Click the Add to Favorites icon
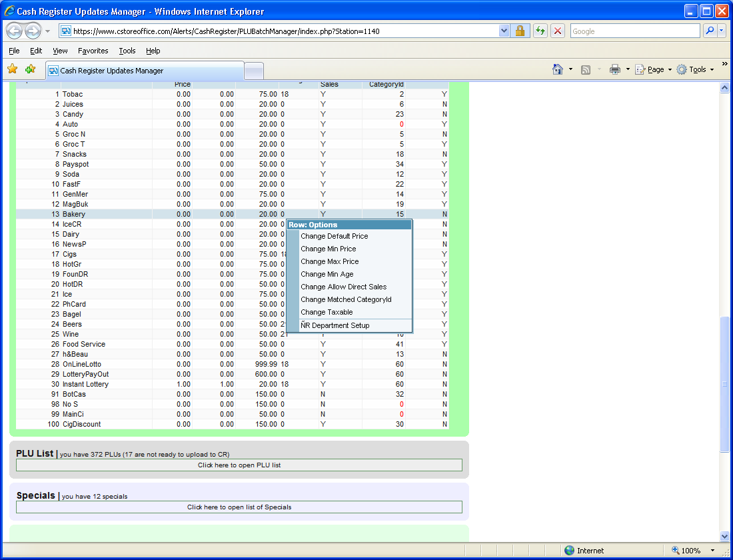The height and width of the screenshot is (560, 733). pyautogui.click(x=30, y=69)
